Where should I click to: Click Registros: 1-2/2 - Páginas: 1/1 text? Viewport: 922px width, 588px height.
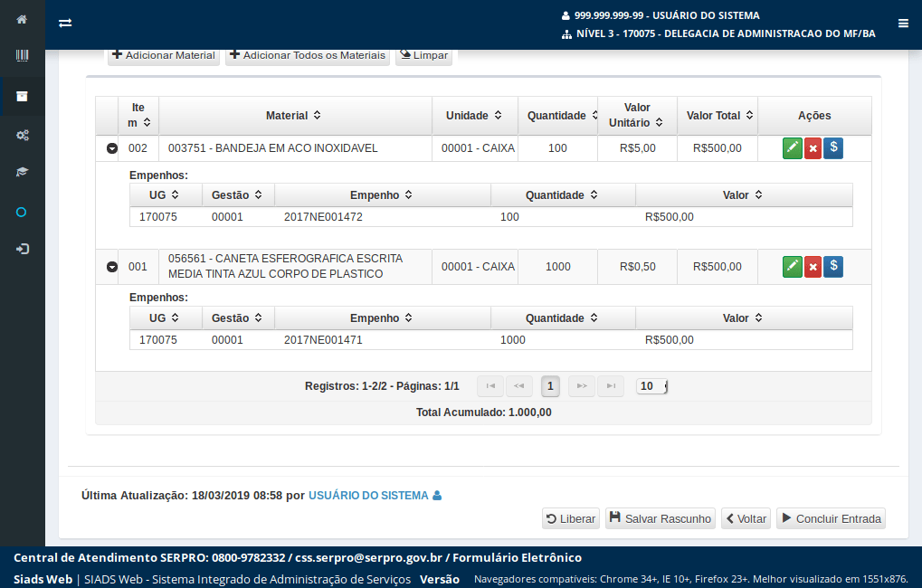(x=382, y=386)
